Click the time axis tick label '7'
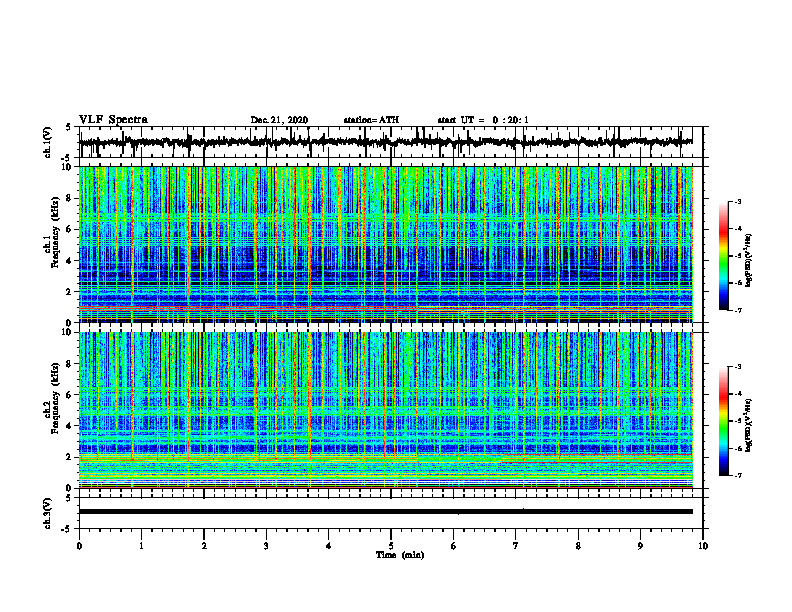The height and width of the screenshot is (612, 792). click(x=516, y=546)
